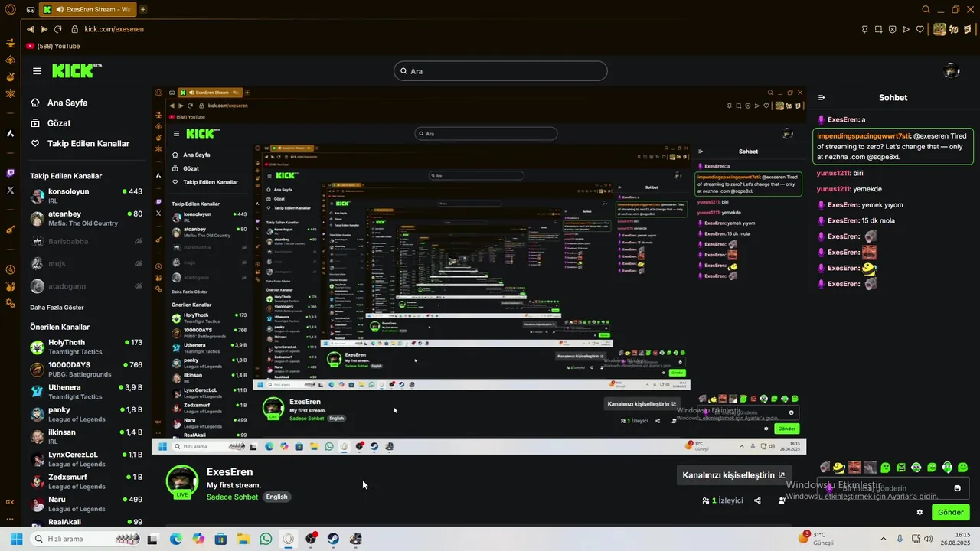Click username impendingspacingqwwrt7stl in chat
Screen dimensions: 980x551
pos(864,135)
